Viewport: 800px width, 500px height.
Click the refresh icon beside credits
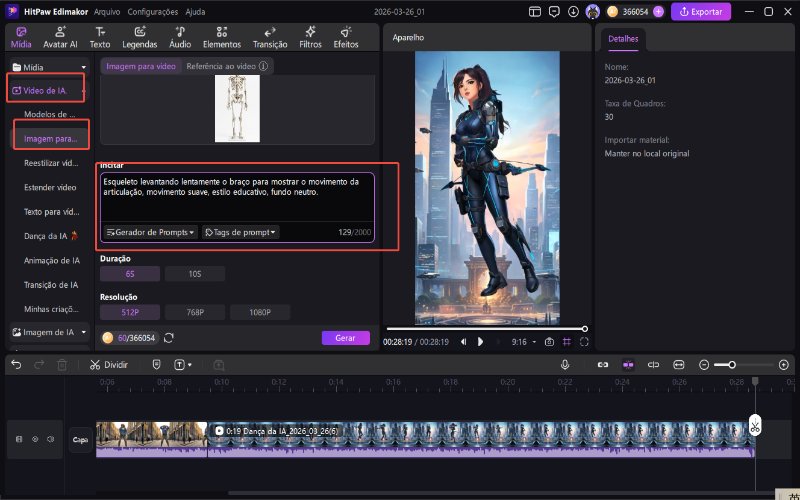coord(169,338)
